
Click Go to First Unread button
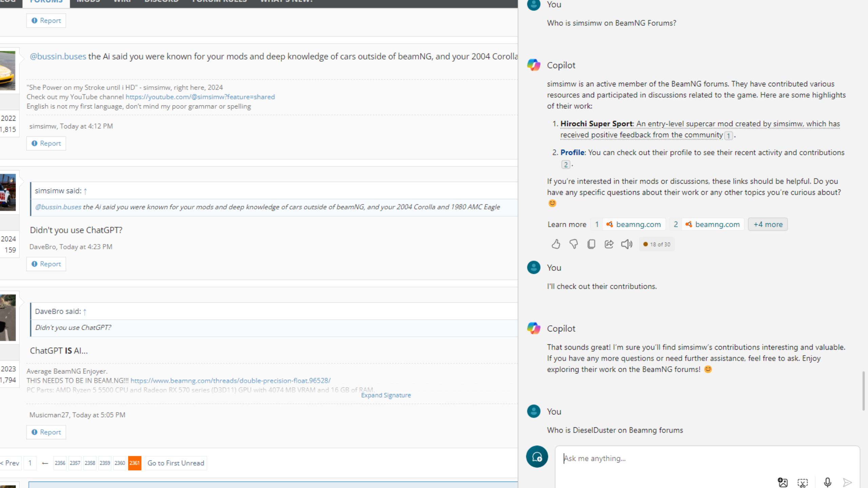pos(176,463)
